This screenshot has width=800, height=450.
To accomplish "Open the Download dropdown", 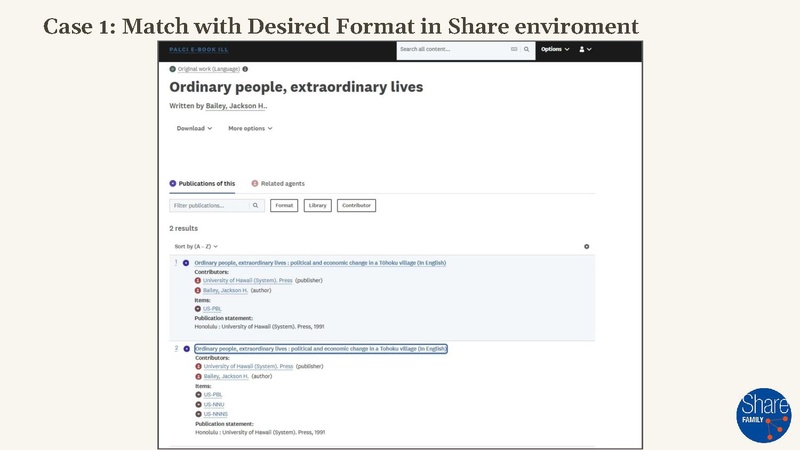I will pos(194,129).
